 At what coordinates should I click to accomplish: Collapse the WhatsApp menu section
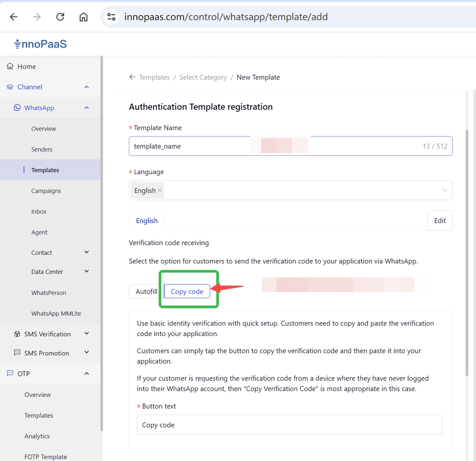(86, 108)
